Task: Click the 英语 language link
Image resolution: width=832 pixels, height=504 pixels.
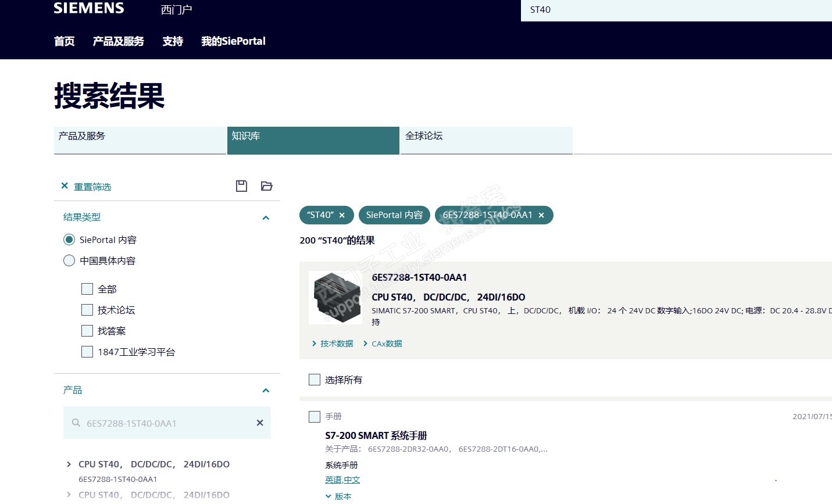Action: point(333,480)
